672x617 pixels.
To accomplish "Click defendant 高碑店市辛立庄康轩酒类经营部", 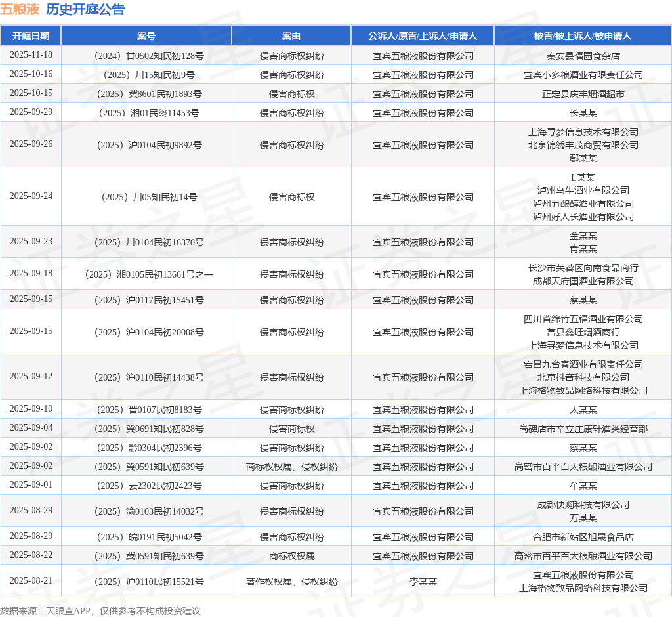I will point(583,429).
